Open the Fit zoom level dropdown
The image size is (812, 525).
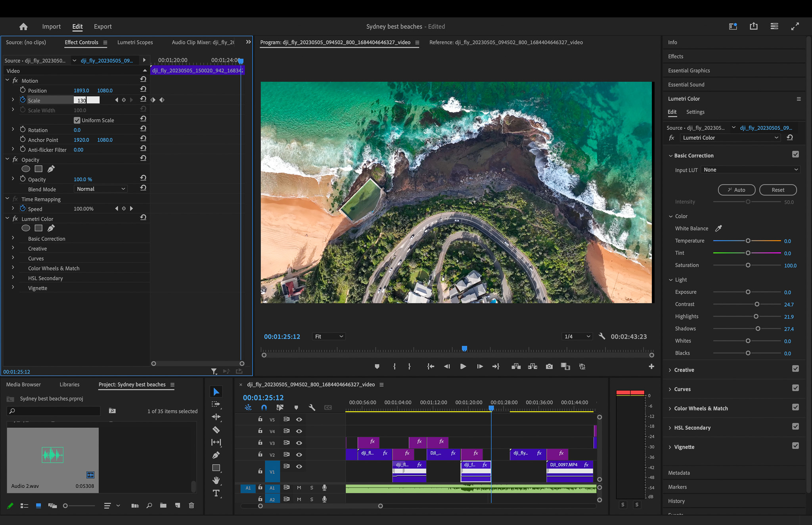(329, 337)
